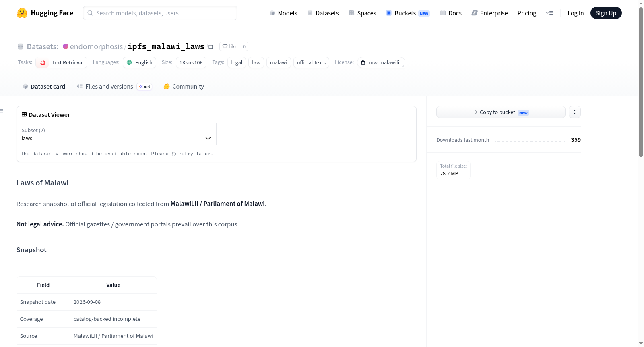Select the 1K<n<10K size tag

point(191,62)
